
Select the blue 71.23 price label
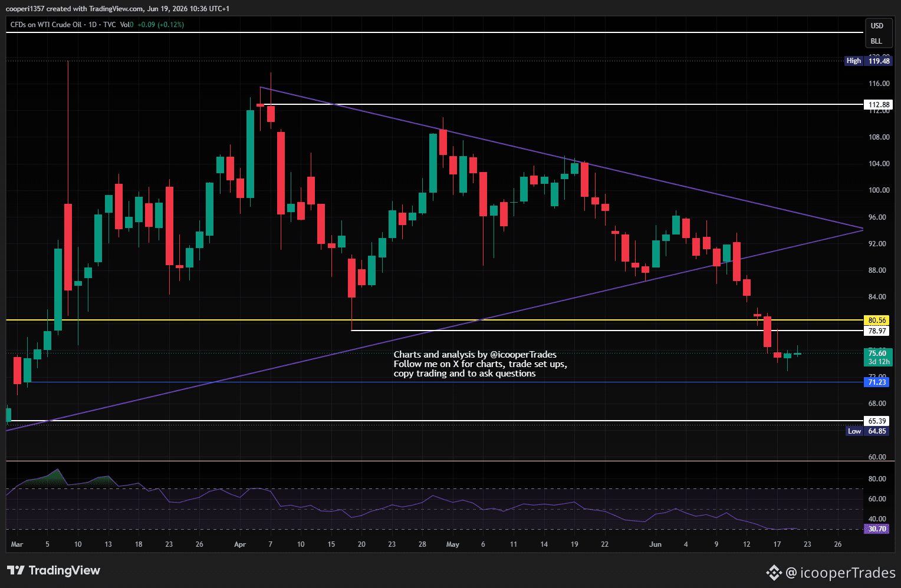tap(877, 382)
